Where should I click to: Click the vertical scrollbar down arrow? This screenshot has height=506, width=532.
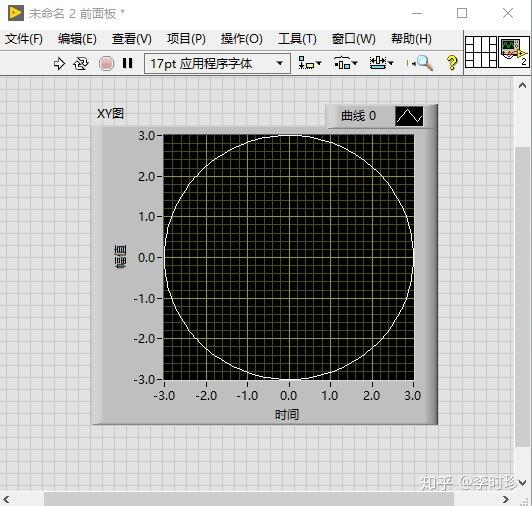[522, 482]
